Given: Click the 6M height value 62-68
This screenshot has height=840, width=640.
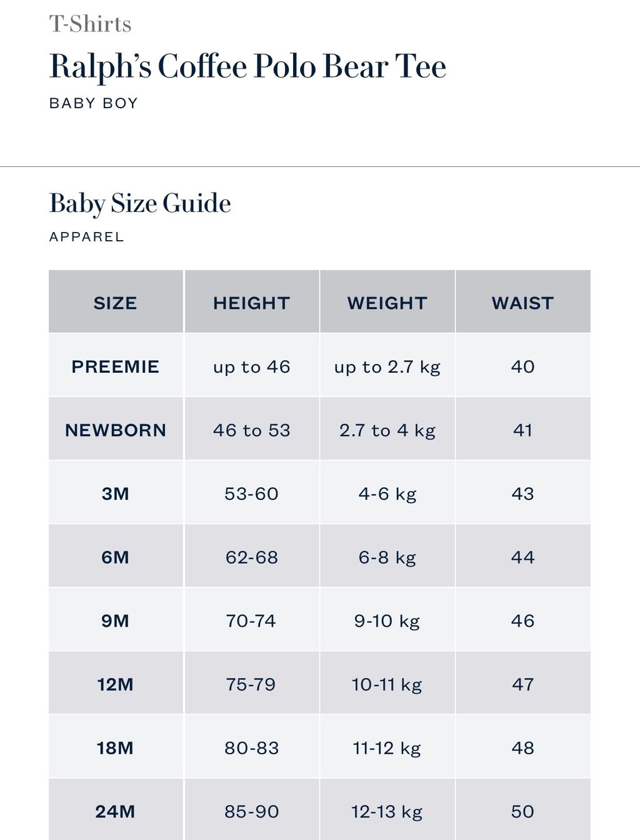Looking at the screenshot, I should coord(252,557).
